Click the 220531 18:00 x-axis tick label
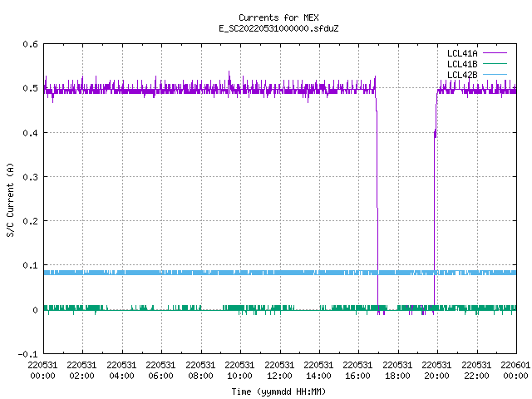The height and width of the screenshot is (399, 532). 397,371
